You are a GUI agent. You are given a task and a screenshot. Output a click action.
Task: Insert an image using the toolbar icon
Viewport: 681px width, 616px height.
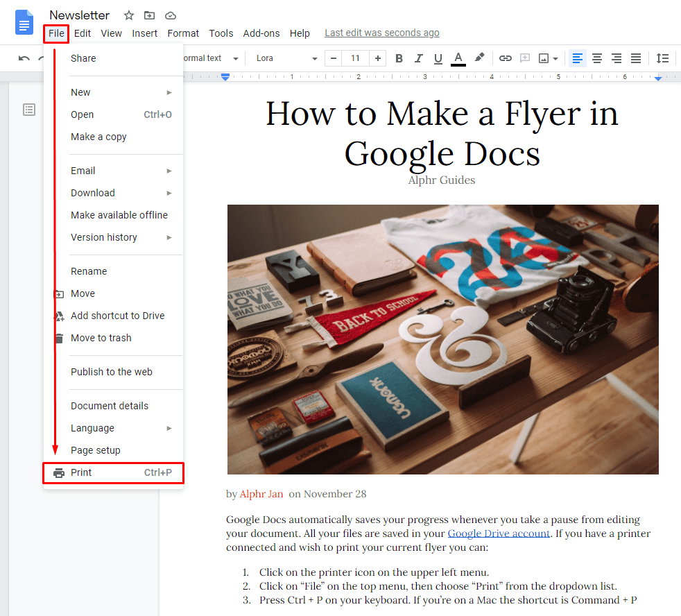[544, 58]
